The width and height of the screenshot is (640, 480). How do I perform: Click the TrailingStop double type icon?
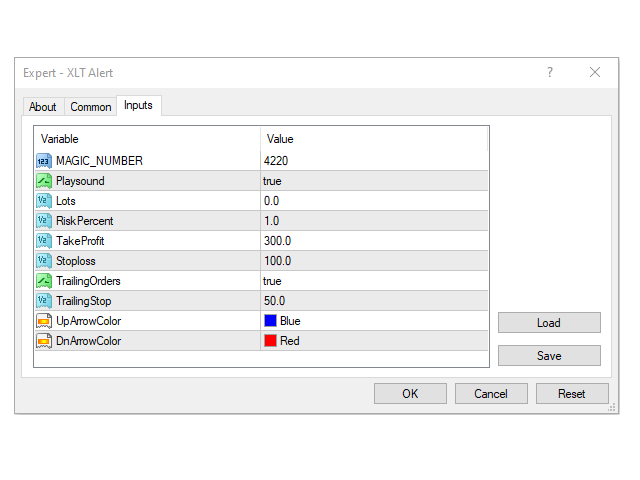[x=44, y=301]
